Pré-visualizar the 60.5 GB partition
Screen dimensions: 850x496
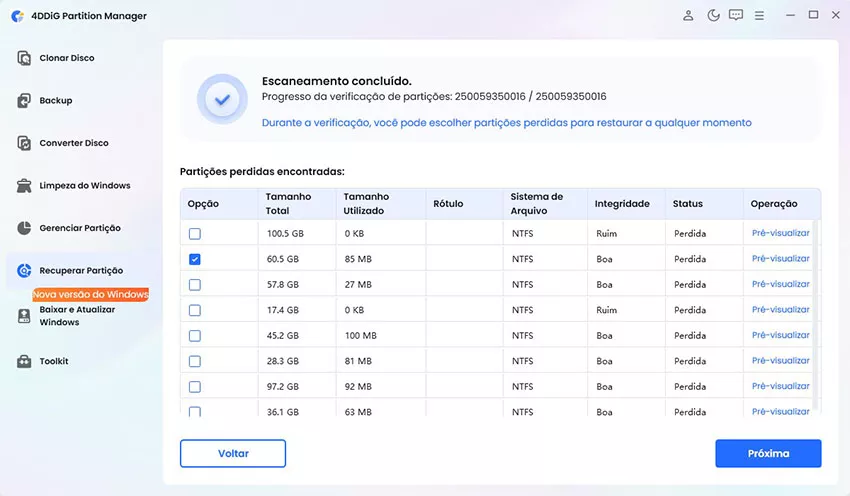click(780, 259)
